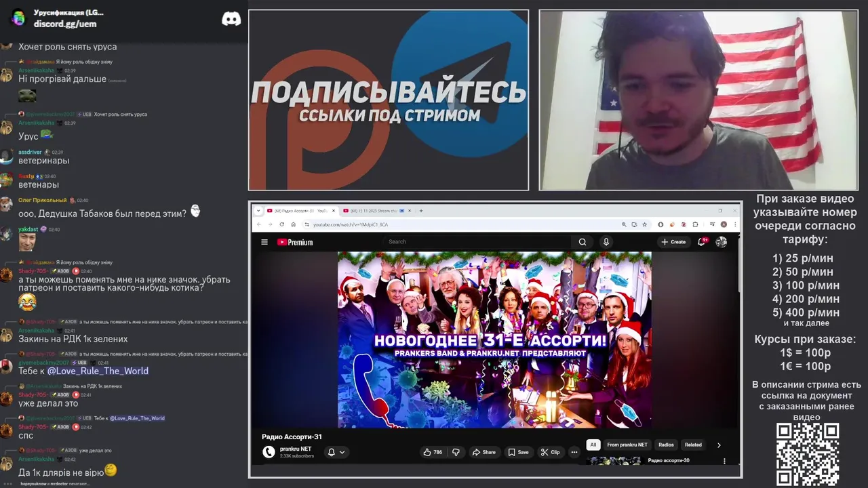
Task: Select the All filter chip
Action: click(x=593, y=445)
